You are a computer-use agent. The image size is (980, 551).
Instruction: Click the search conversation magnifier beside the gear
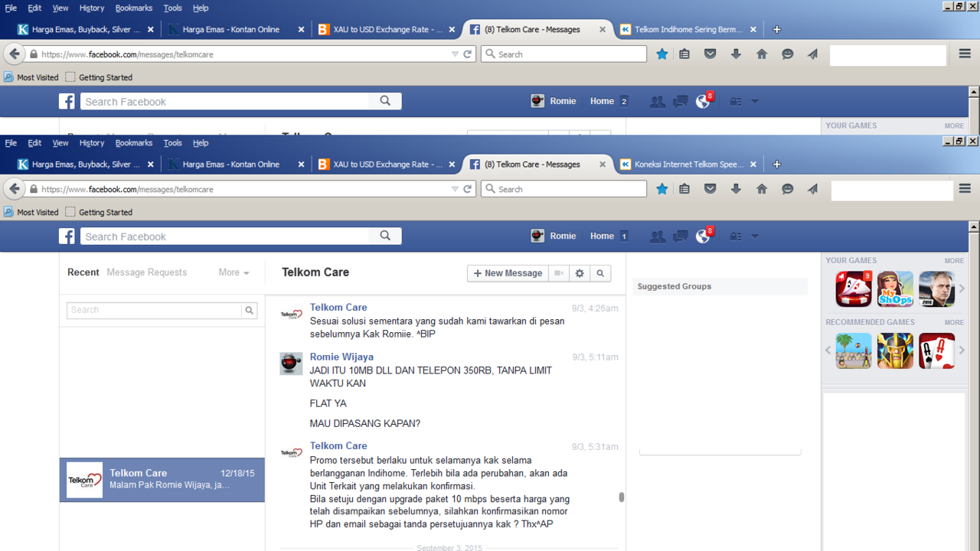[600, 273]
